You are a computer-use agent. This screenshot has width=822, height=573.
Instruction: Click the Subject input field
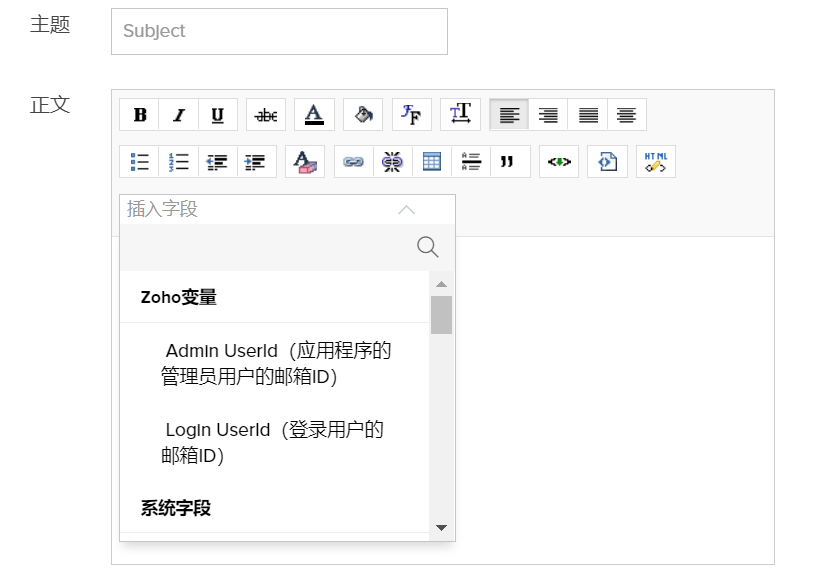279,31
